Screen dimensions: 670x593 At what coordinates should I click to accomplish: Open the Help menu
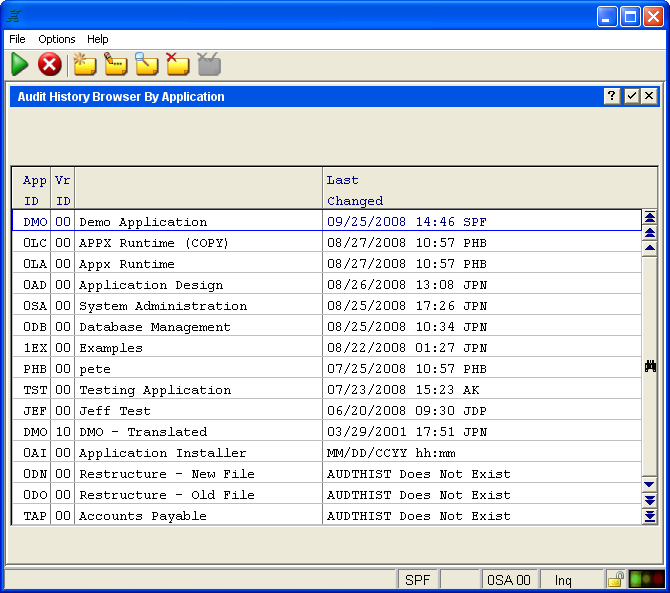97,39
